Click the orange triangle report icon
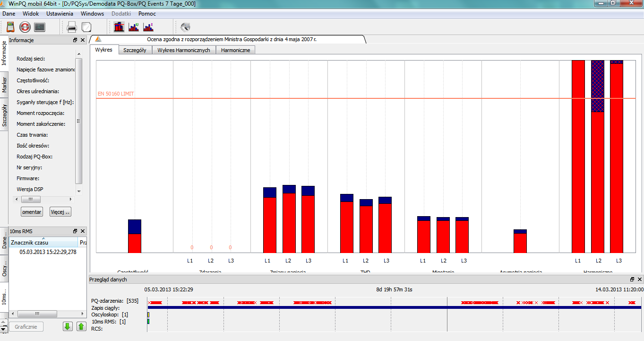This screenshot has height=341, width=644. [x=98, y=40]
